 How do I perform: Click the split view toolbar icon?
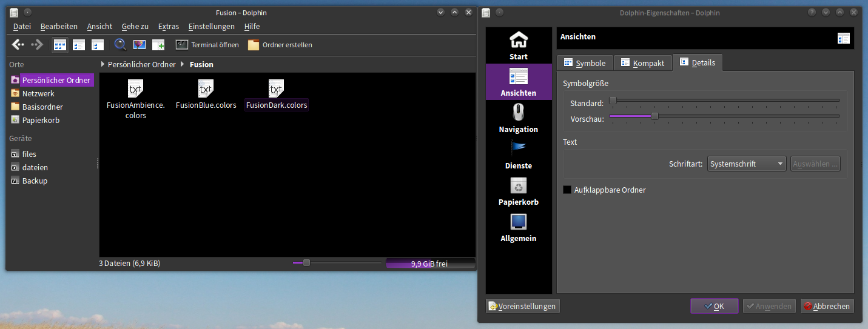click(x=158, y=44)
